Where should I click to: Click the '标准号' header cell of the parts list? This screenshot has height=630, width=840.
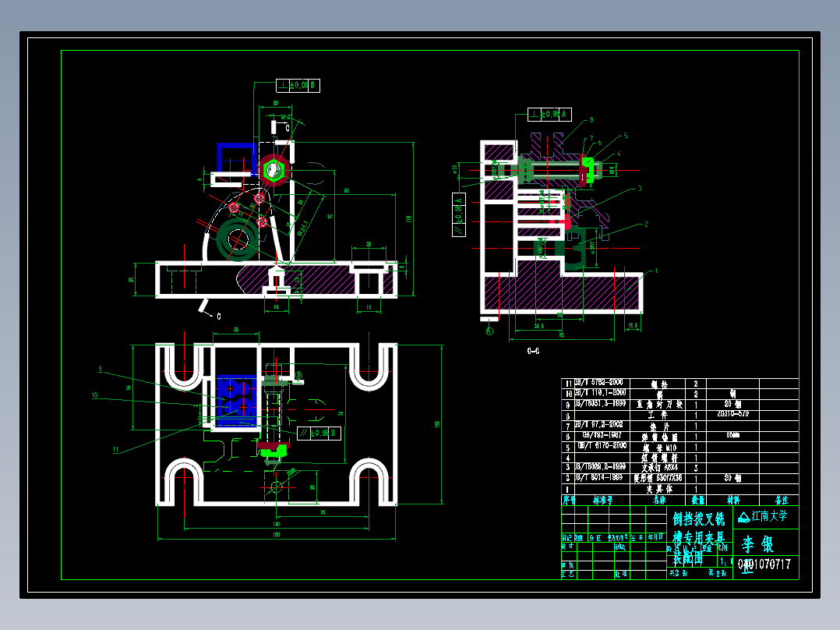coord(602,501)
